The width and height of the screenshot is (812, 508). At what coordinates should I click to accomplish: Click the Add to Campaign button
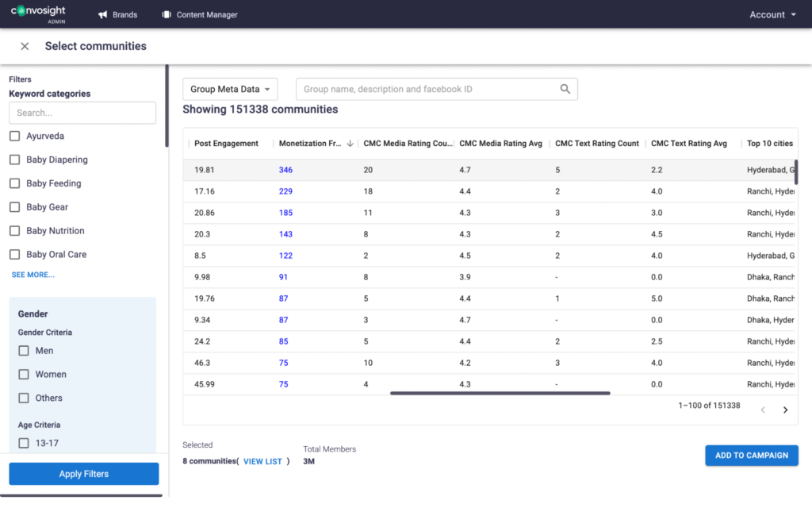click(751, 455)
